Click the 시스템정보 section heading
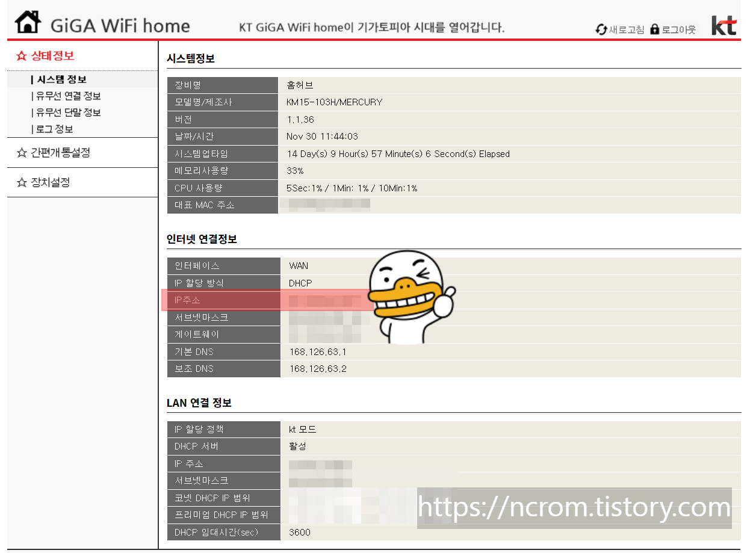Image resolution: width=756 pixels, height=553 pixels. pos(191,58)
